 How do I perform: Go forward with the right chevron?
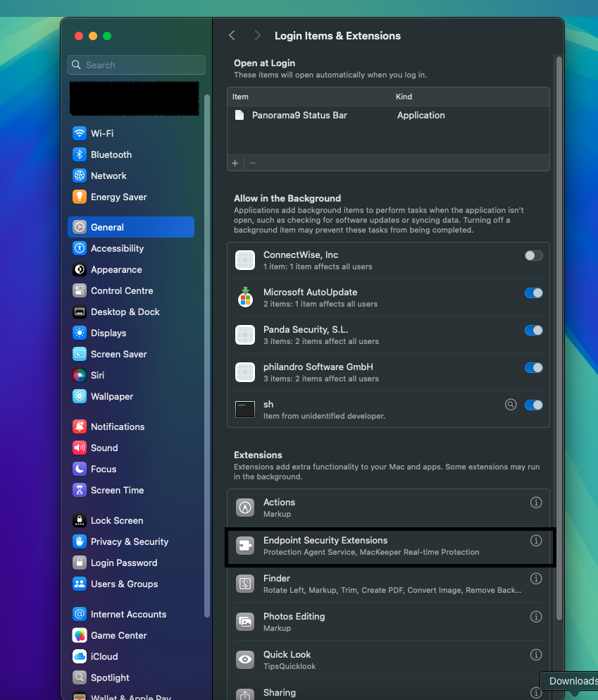pos(257,36)
